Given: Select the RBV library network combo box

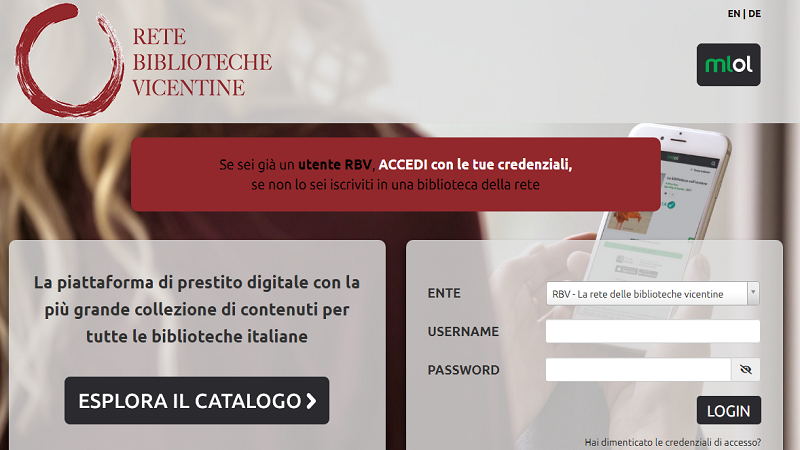Looking at the screenshot, I should (653, 293).
